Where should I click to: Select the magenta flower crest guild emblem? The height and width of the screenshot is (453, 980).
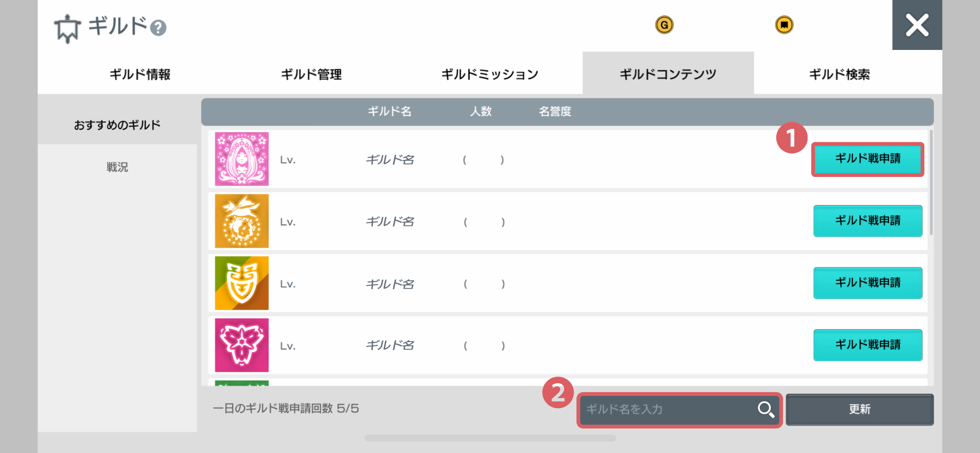pyautogui.click(x=242, y=345)
